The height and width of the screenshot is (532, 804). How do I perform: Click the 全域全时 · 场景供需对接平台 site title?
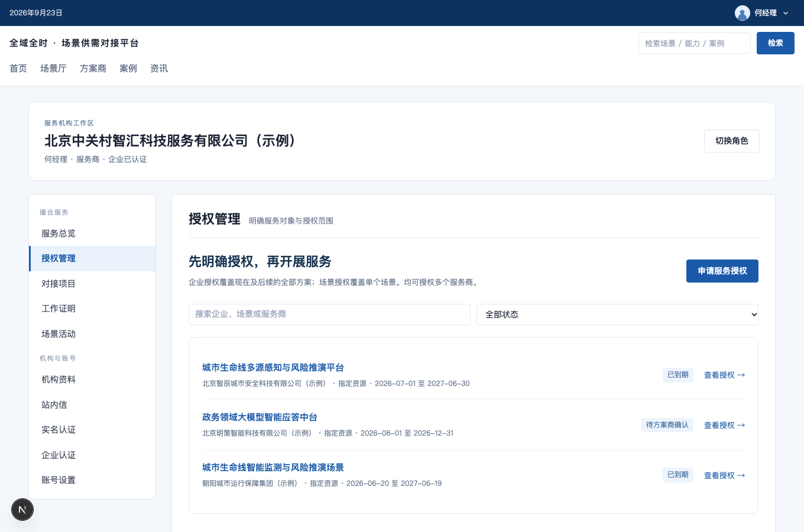74,43
